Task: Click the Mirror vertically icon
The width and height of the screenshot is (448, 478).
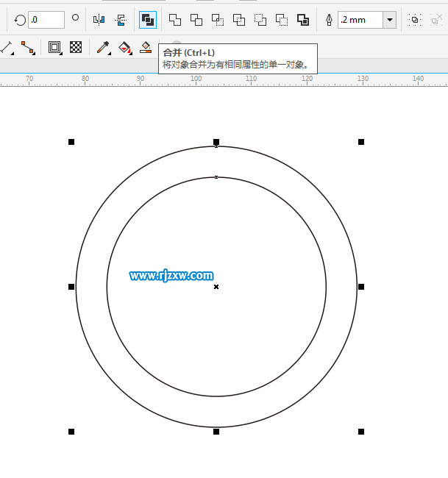Action: click(121, 20)
